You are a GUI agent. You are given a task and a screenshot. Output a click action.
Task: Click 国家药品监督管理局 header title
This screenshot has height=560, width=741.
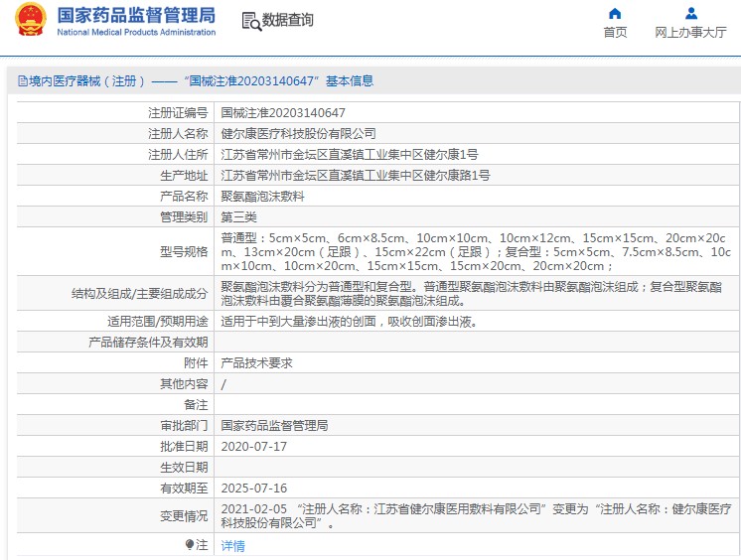[x=136, y=15]
